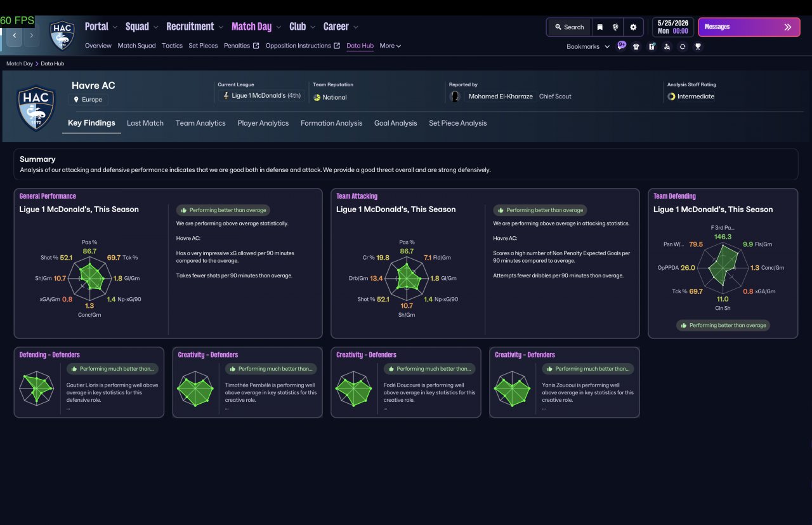
Task: Click the player search shortcut icon
Action: point(667,46)
